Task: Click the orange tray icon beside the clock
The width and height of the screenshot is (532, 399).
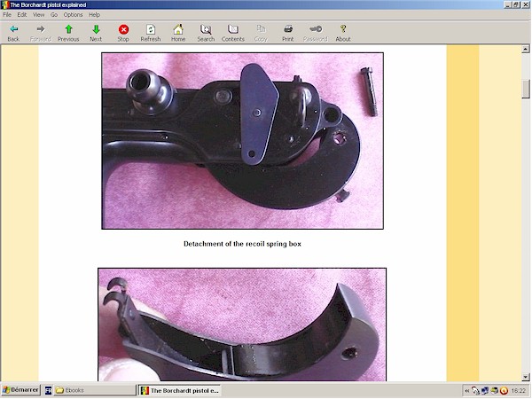Action: point(505,391)
